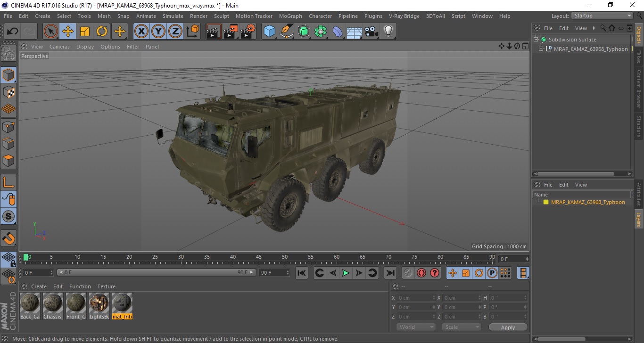
Task: Add a Deformer object icon
Action: [x=338, y=32]
